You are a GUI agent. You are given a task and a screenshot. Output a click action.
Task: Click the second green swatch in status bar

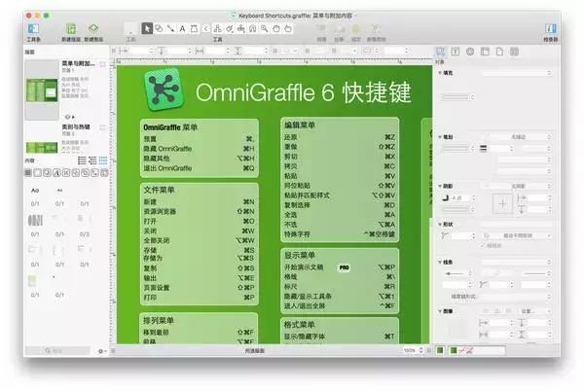click(454, 351)
